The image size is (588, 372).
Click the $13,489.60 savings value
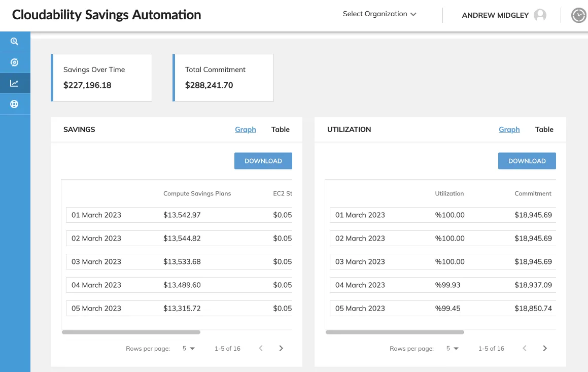182,285
